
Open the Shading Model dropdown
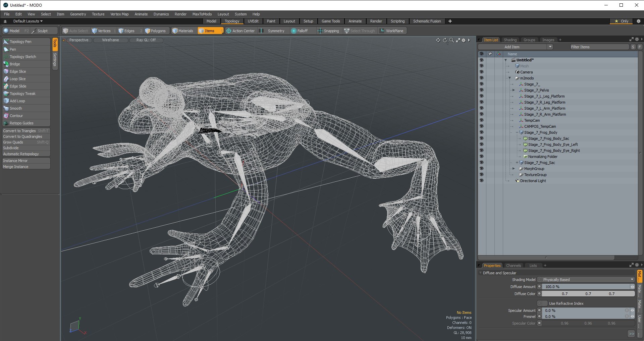(x=588, y=280)
